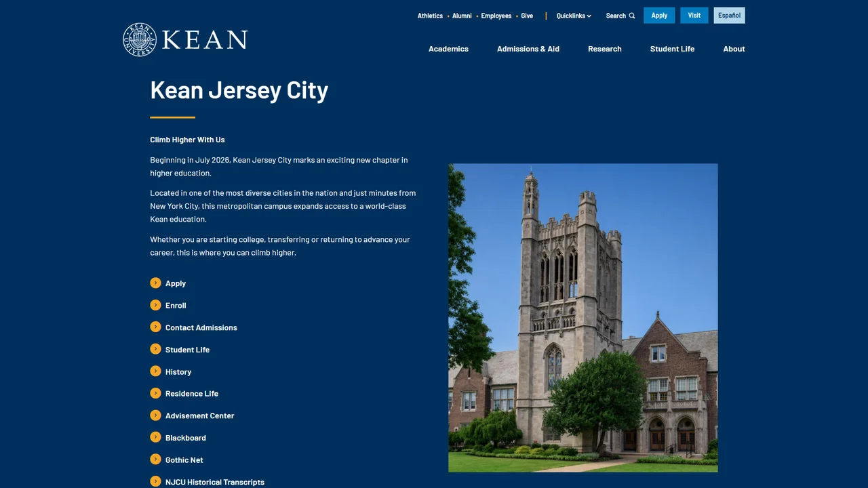Click the arrow icon beside Gothic Net

click(x=155, y=459)
